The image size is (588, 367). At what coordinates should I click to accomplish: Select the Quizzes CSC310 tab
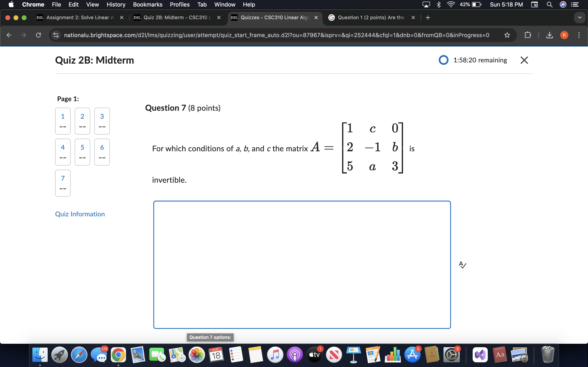(x=274, y=17)
